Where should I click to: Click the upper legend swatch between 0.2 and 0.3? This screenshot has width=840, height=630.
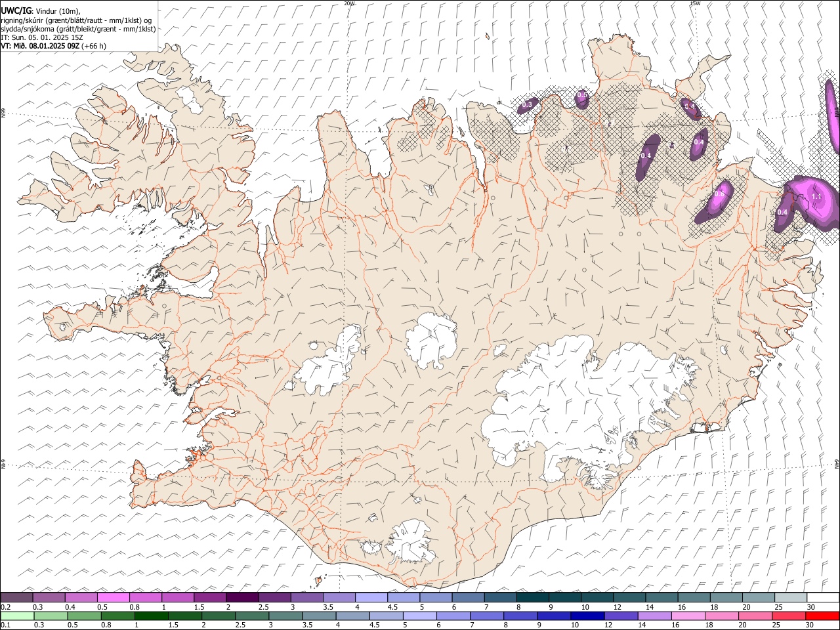coord(16,597)
